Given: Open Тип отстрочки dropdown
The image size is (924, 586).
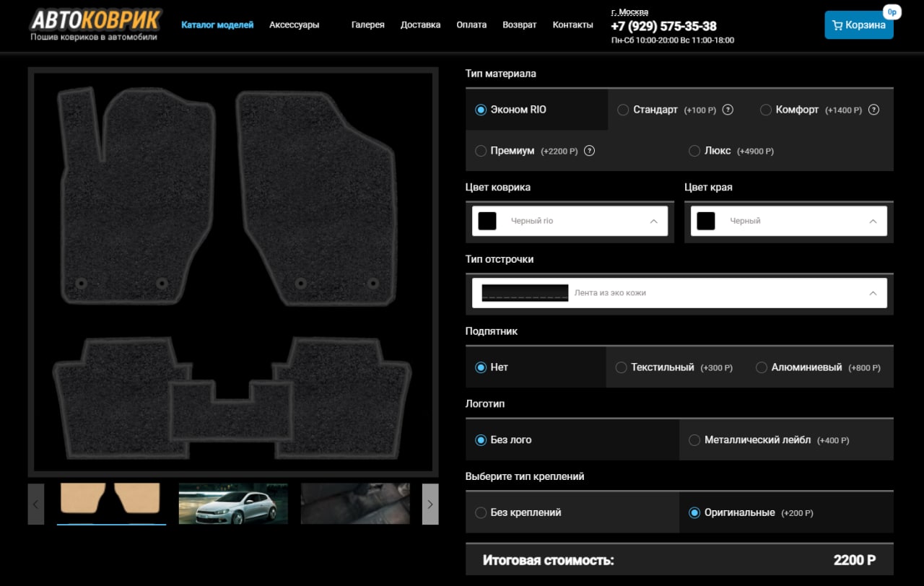Looking at the screenshot, I should click(679, 293).
